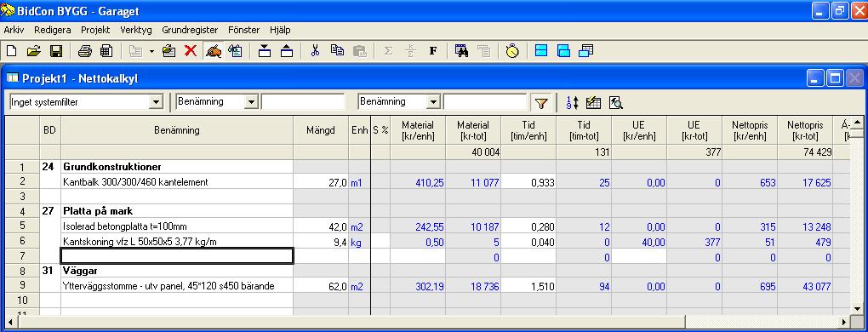Viewport: 868px width, 332px height.
Task: Click the Tid [tim-tot] column header
Action: pyautogui.click(x=584, y=130)
